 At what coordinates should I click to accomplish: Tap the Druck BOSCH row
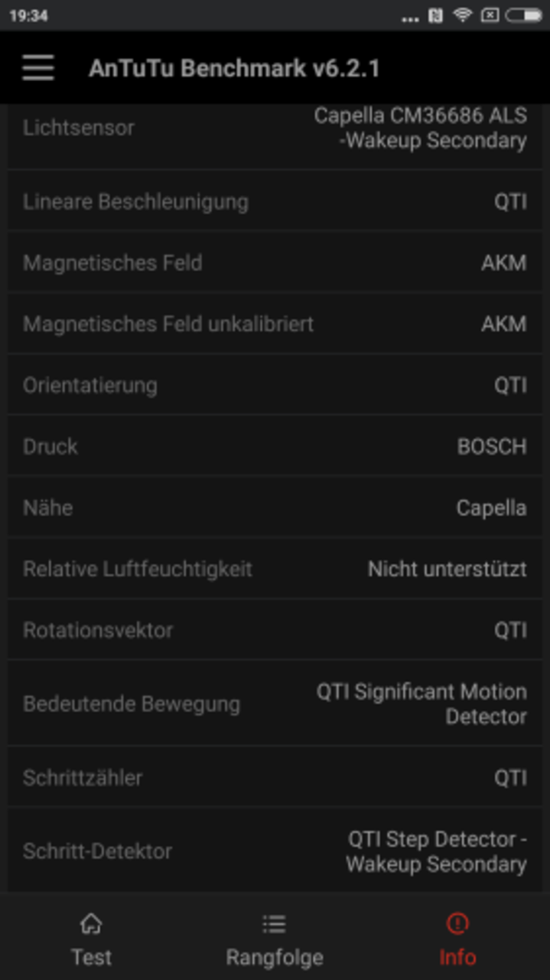[275, 446]
